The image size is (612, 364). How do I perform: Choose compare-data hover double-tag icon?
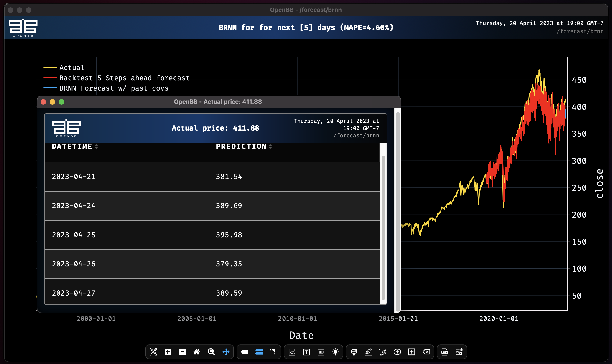tap(259, 352)
